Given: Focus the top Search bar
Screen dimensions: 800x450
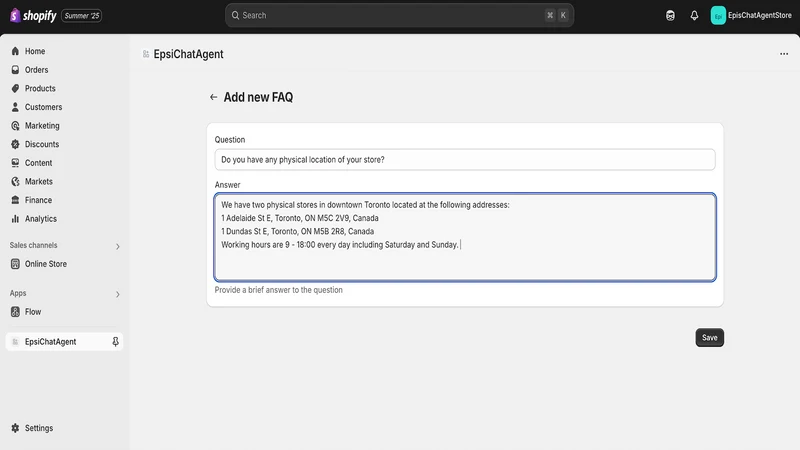Looking at the screenshot, I should pos(399,15).
